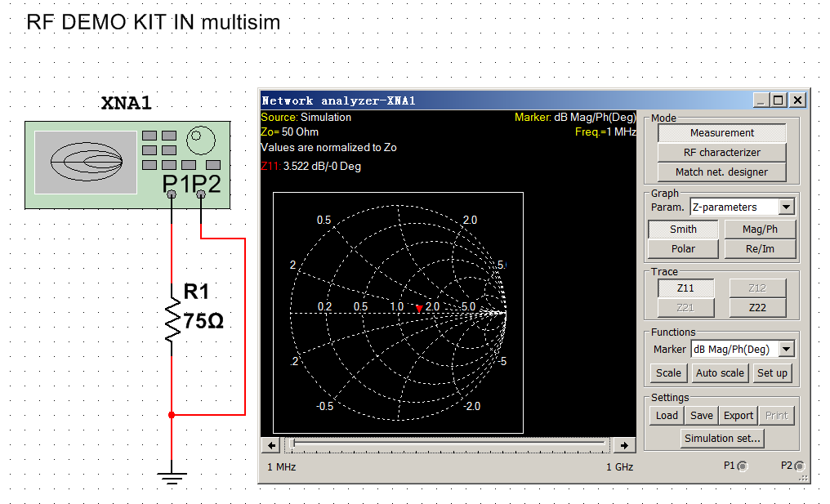Click the P1 terminal pin on XNA1
The width and height of the screenshot is (830, 504).
172,195
